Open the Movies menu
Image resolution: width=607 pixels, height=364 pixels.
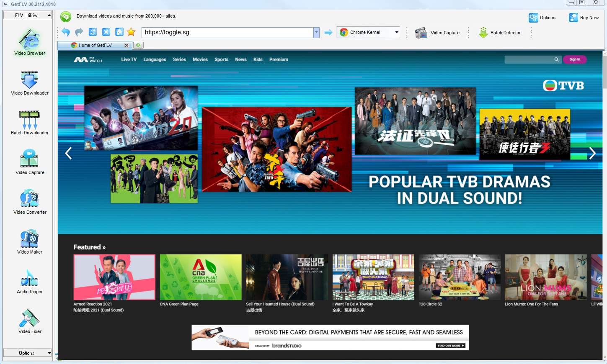(x=200, y=59)
